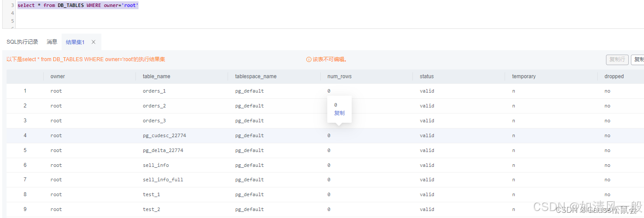Click the table_name column header
Image resolution: width=644 pixels, height=218 pixels.
(156, 76)
